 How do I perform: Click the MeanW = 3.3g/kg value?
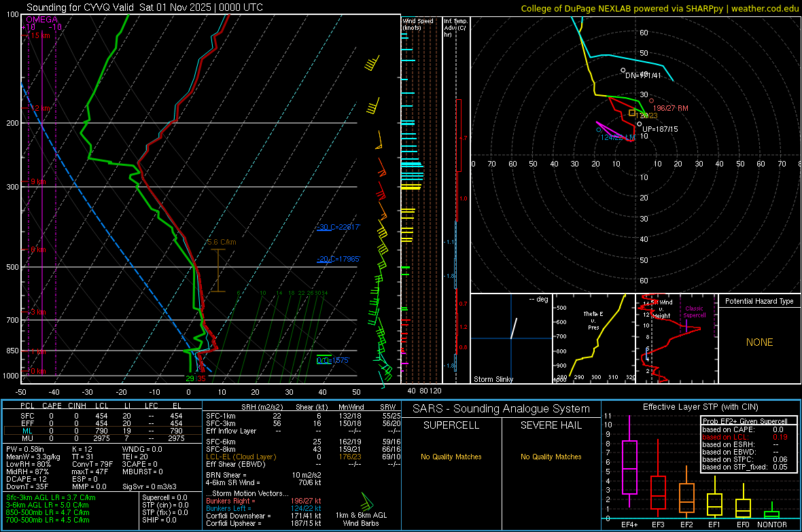click(x=33, y=457)
